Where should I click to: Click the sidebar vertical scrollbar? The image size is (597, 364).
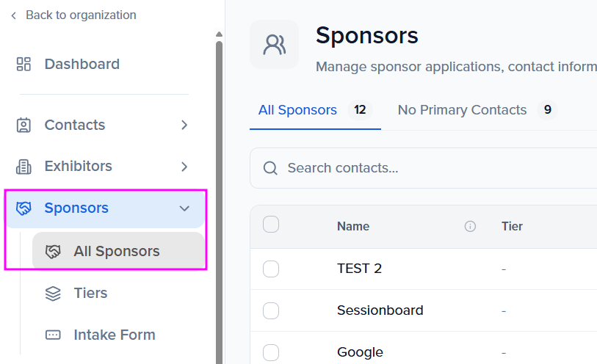[219, 183]
